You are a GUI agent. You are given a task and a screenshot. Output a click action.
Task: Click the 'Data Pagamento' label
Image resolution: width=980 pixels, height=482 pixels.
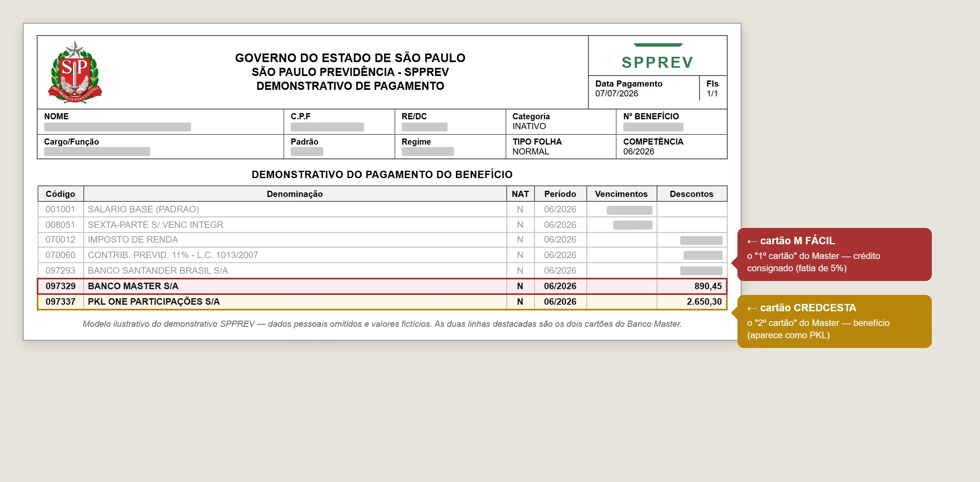pos(629,84)
